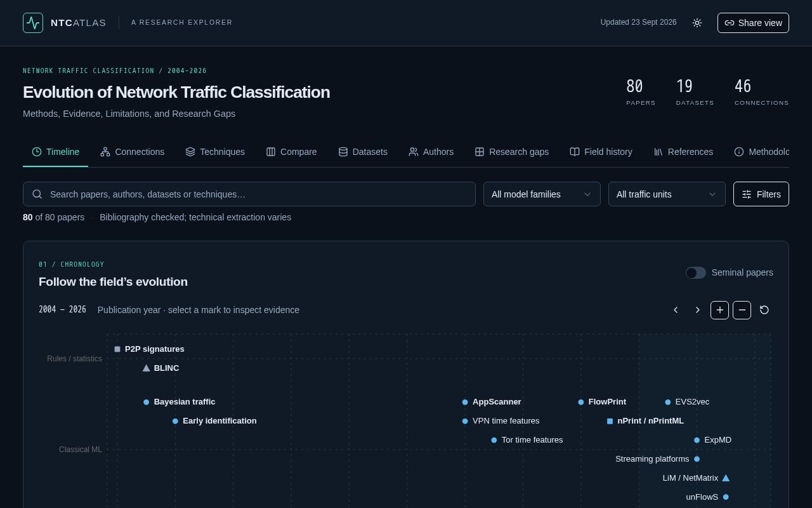
Task: Expand the All traffic units dropdown
Action: [x=667, y=194]
